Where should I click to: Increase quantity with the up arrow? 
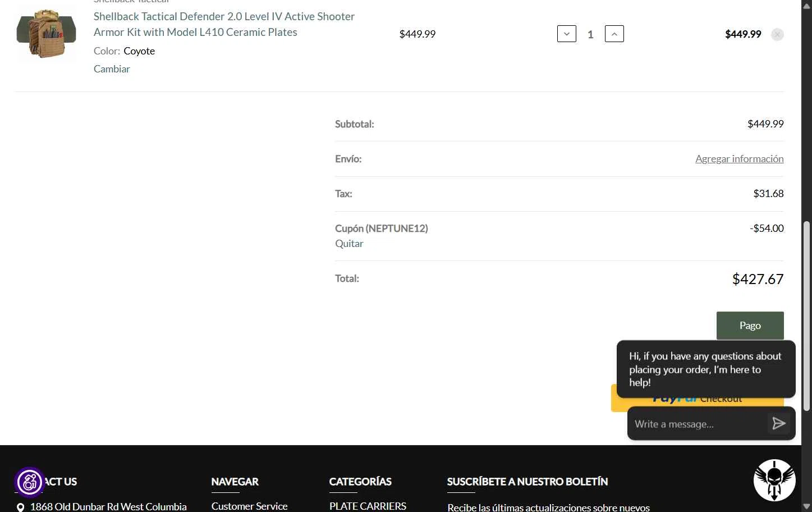pos(614,34)
